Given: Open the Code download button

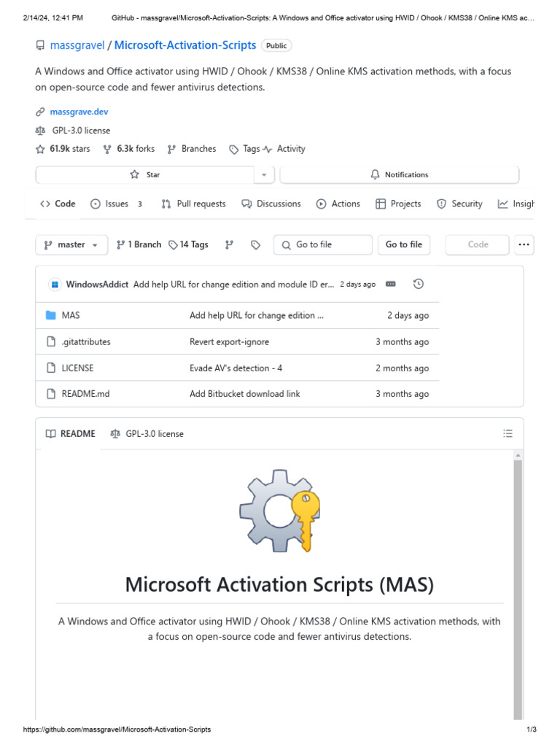Looking at the screenshot, I should [x=477, y=245].
